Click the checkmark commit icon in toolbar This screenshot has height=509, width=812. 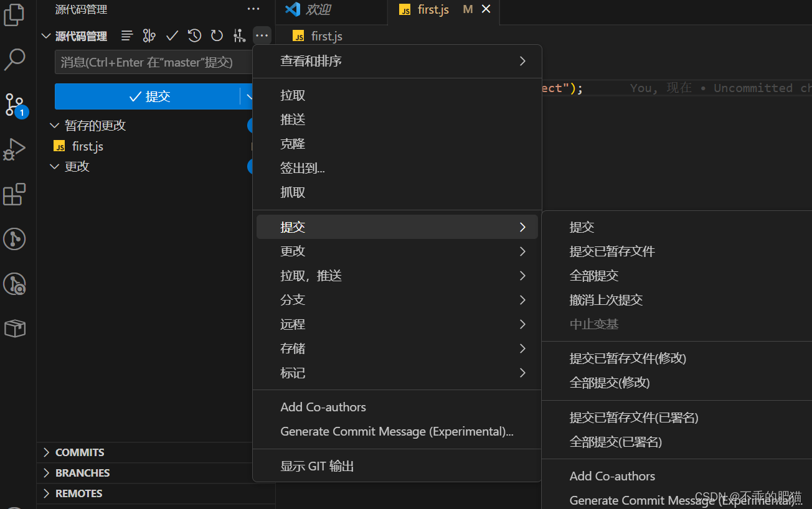[x=172, y=35]
